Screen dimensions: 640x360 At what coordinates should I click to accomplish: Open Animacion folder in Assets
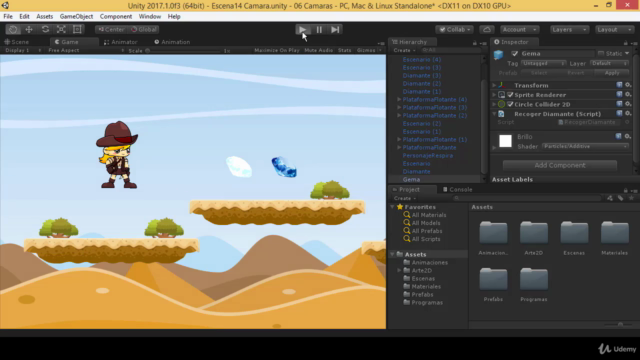[x=493, y=233]
